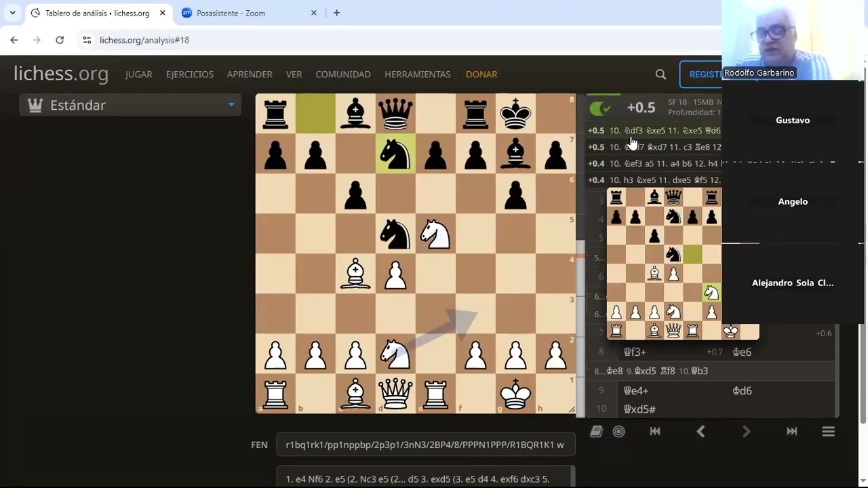The height and width of the screenshot is (488, 868).
Task: Step back one move
Action: coord(701,431)
